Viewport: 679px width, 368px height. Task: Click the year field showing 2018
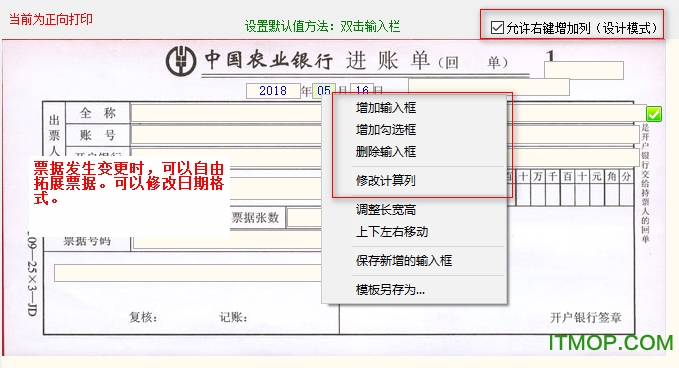(273, 91)
